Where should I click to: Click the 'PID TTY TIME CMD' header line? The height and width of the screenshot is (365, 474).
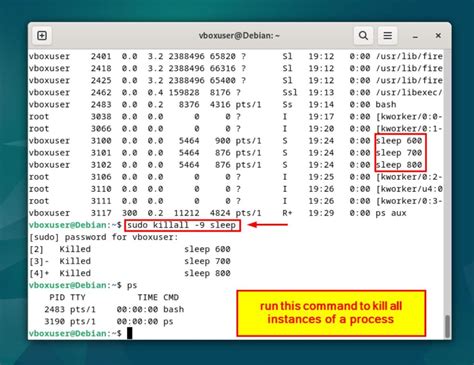(x=114, y=297)
